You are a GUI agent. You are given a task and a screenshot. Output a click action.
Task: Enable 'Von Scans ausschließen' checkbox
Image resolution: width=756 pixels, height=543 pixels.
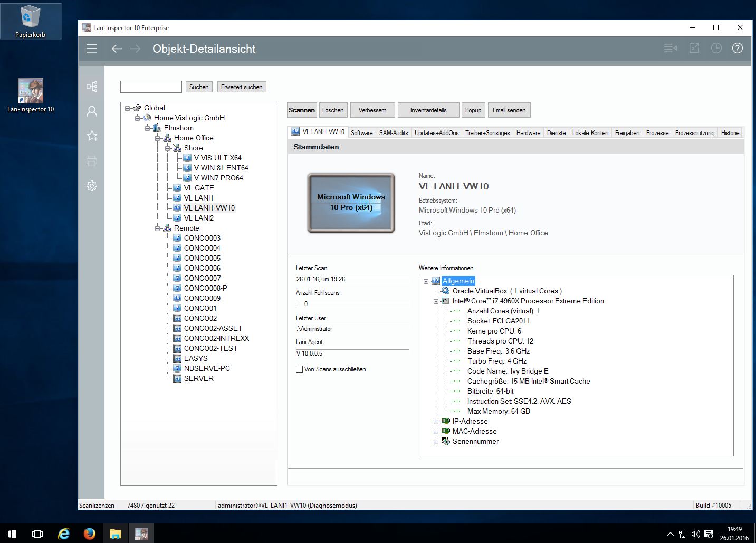[300, 369]
